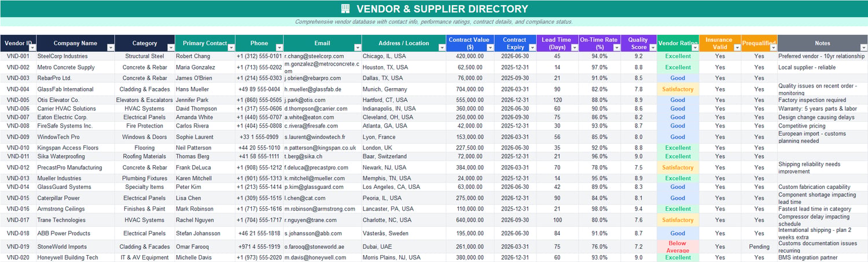Click the building icon in the title banner
This screenshot has height=262, width=868.
pos(345,9)
